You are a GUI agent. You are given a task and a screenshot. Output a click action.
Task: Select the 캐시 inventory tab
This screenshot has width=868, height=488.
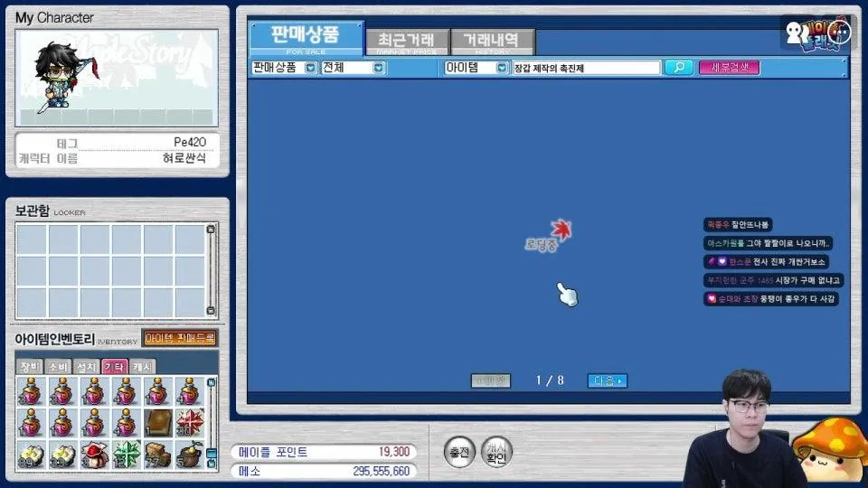[143, 366]
